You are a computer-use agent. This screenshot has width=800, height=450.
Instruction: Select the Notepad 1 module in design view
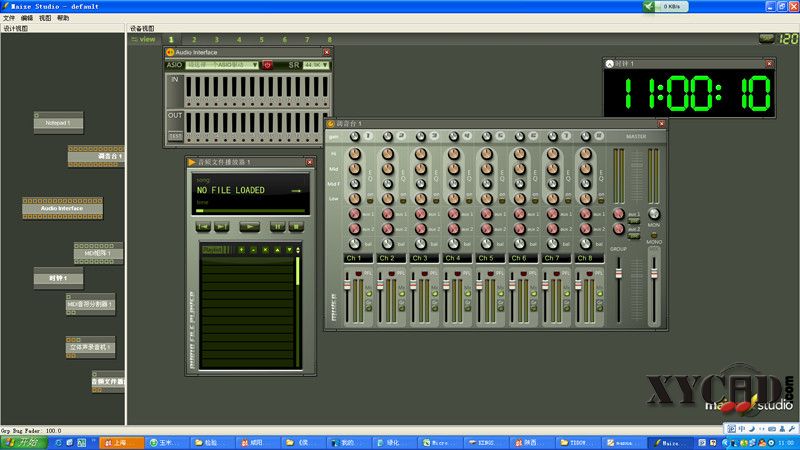coord(58,123)
